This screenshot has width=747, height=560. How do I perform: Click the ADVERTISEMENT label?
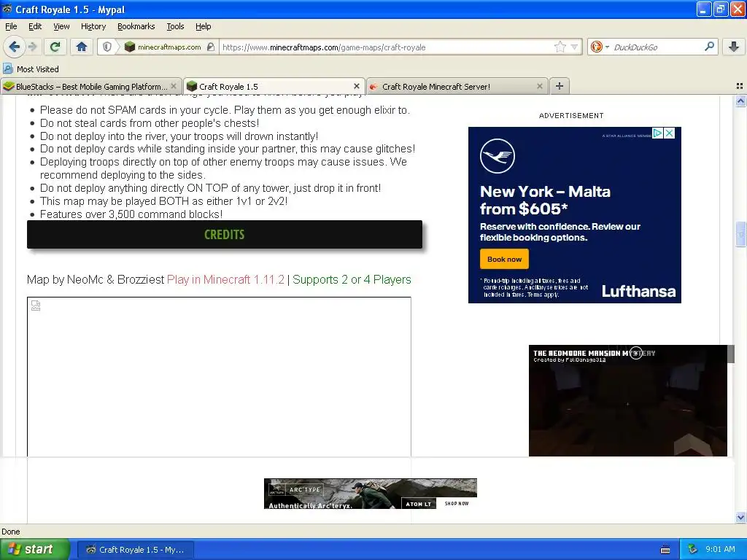pyautogui.click(x=571, y=116)
